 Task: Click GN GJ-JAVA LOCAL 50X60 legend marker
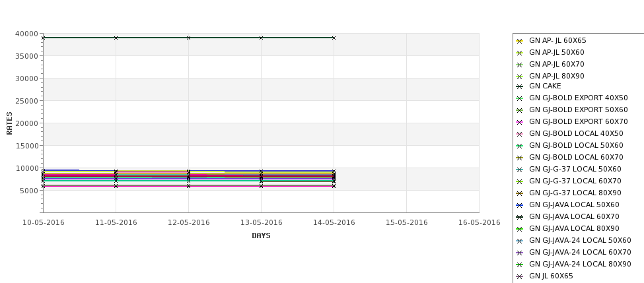(x=519, y=205)
